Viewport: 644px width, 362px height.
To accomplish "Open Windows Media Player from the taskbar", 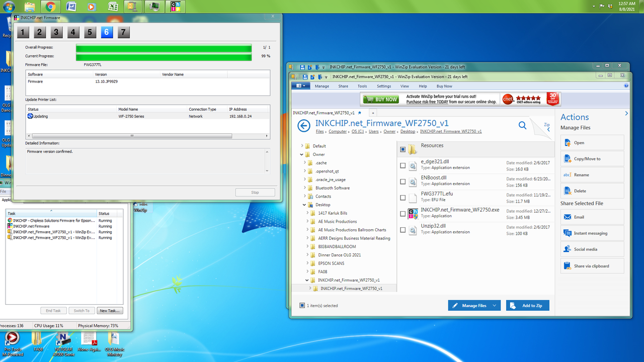I will (92, 7).
